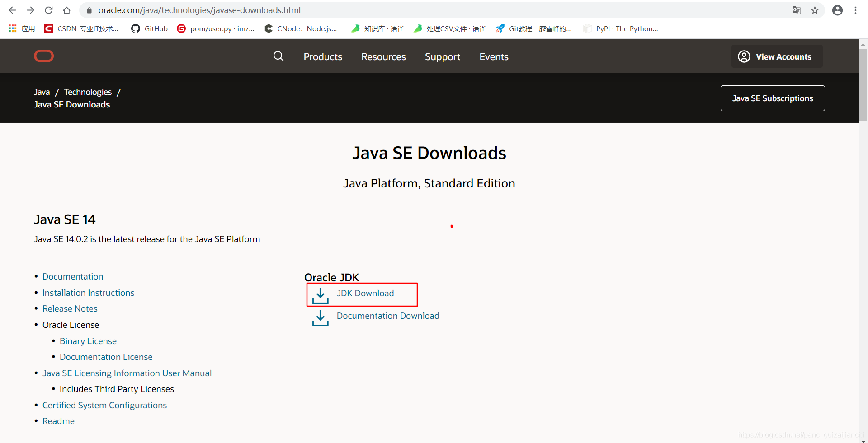
Task: Open the Apps grid bookmark icon
Action: 13,28
